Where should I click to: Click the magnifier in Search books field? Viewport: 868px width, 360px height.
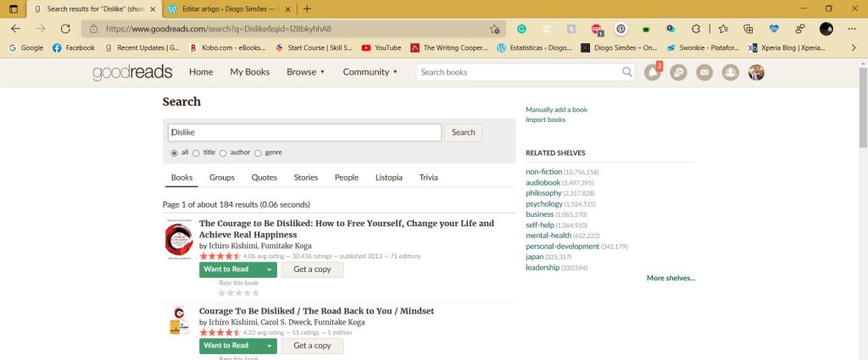627,72
